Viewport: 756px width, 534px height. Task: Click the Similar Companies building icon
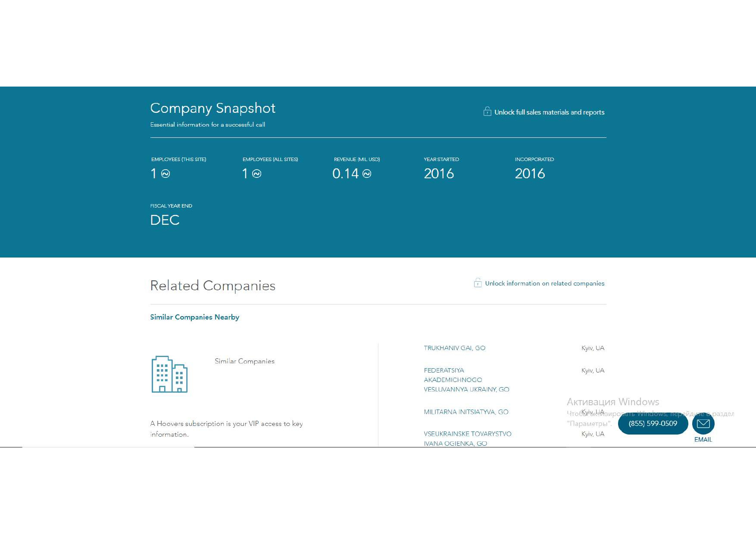coord(169,374)
